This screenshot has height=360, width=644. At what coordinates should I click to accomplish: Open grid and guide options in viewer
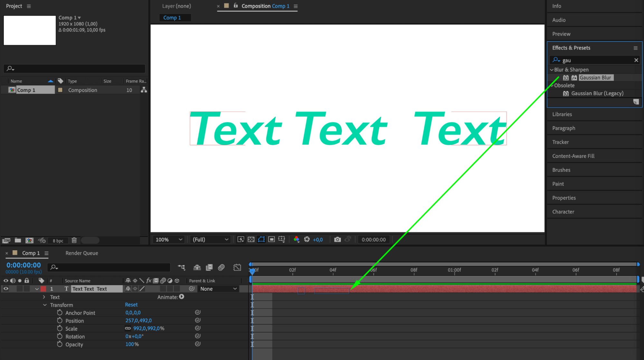tap(282, 239)
